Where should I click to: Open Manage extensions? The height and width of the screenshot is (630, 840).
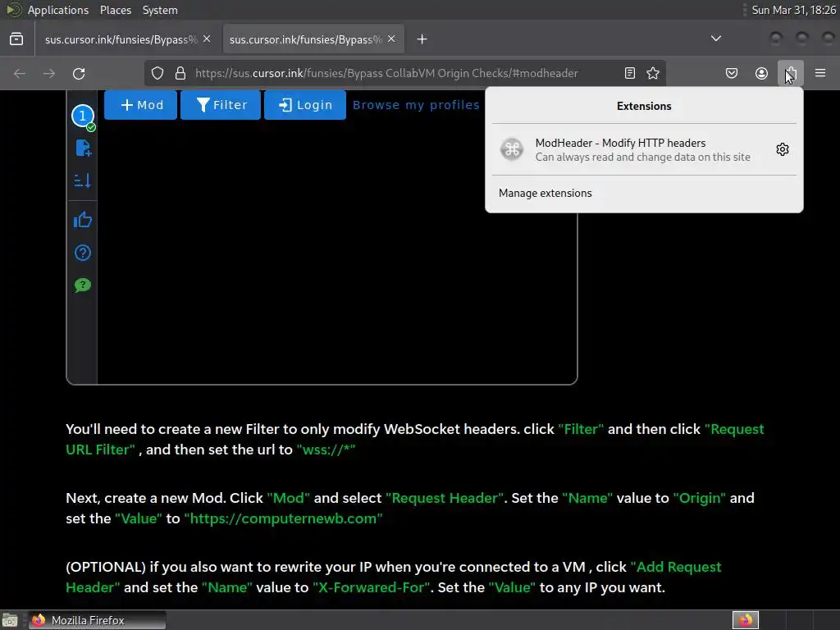tap(545, 193)
